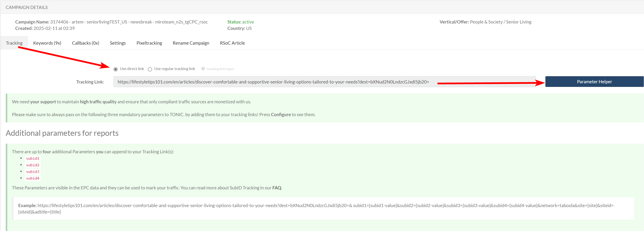Switch to Rename Campaign tab
Screen dimensions: 644x231
click(x=191, y=43)
